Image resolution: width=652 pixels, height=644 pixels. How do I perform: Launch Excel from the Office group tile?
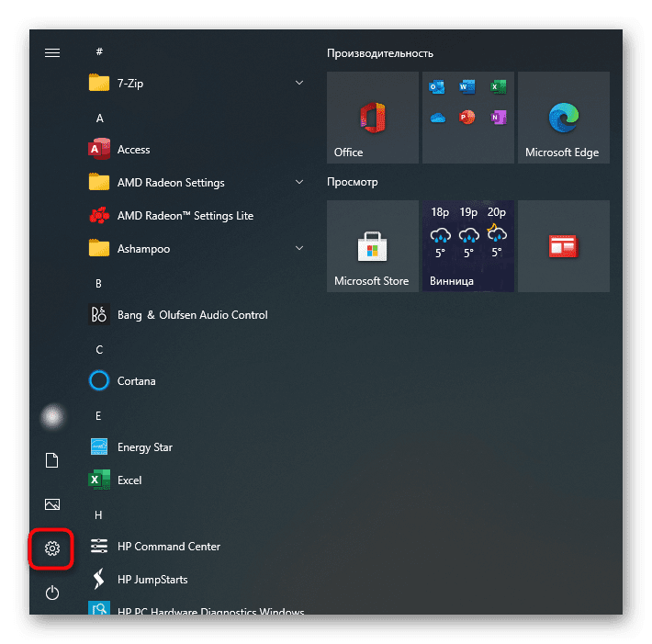point(498,87)
